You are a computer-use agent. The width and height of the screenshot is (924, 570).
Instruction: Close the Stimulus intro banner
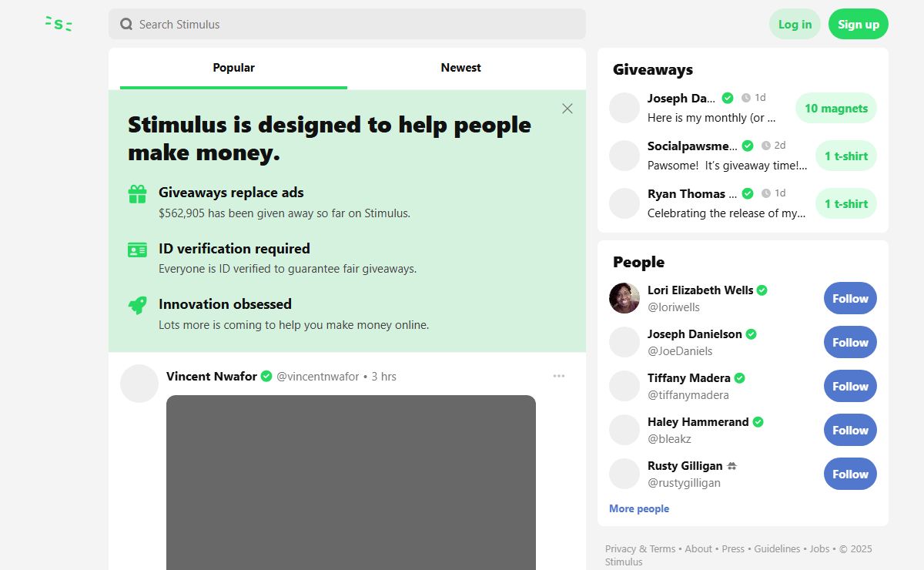(x=567, y=109)
